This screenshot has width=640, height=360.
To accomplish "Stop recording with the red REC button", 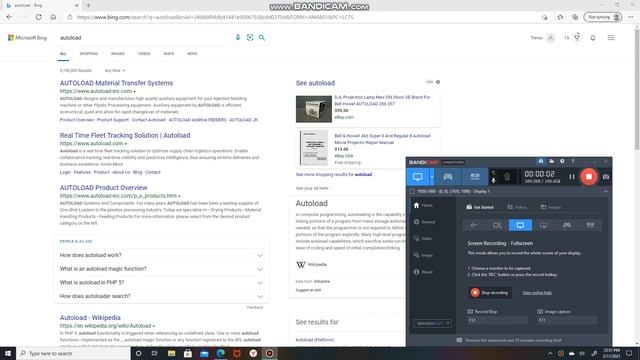I will point(589,177).
